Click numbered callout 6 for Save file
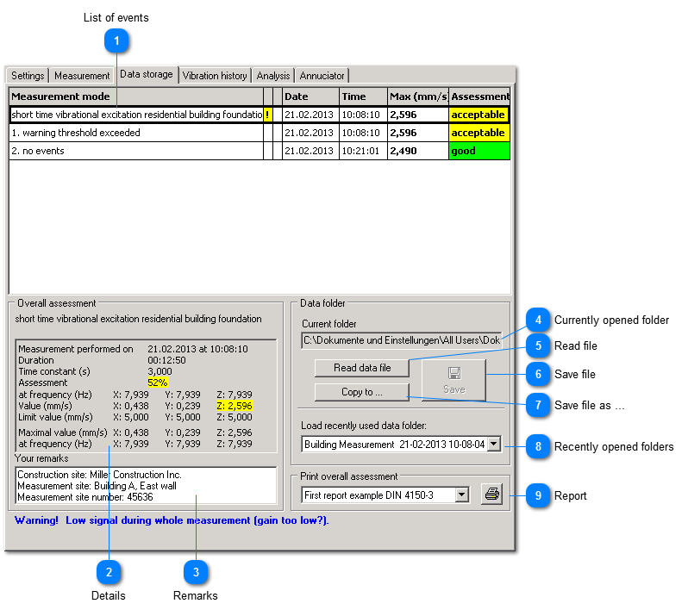The height and width of the screenshot is (616, 688). (x=538, y=374)
